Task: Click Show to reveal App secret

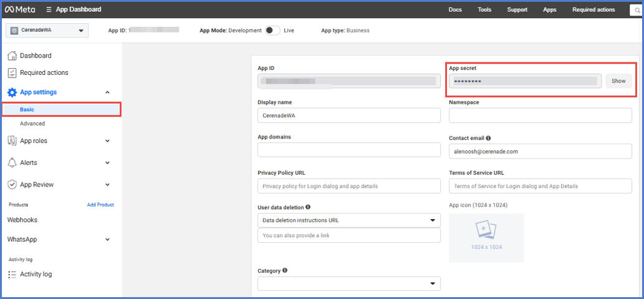Action: (x=618, y=81)
